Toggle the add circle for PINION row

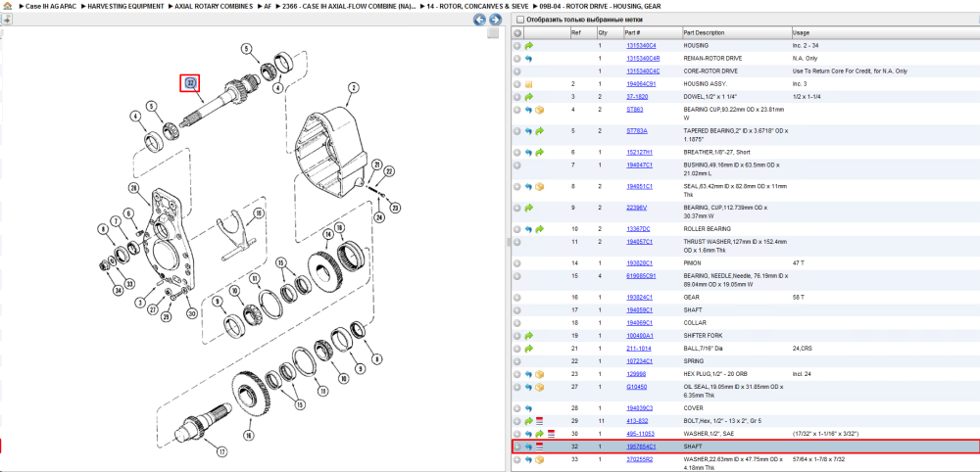click(516, 262)
